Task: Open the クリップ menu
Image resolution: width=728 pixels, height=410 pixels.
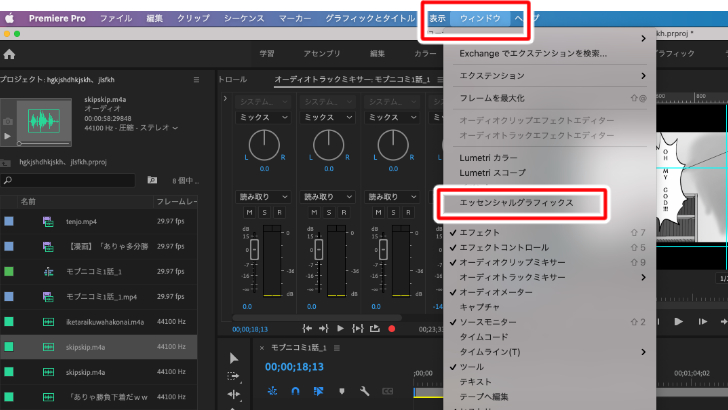Action: [193, 19]
